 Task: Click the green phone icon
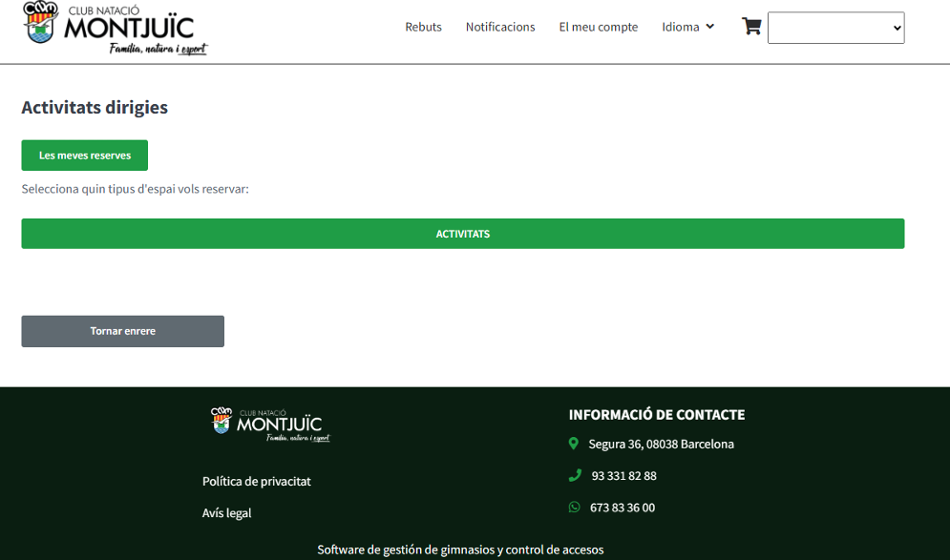tap(574, 475)
